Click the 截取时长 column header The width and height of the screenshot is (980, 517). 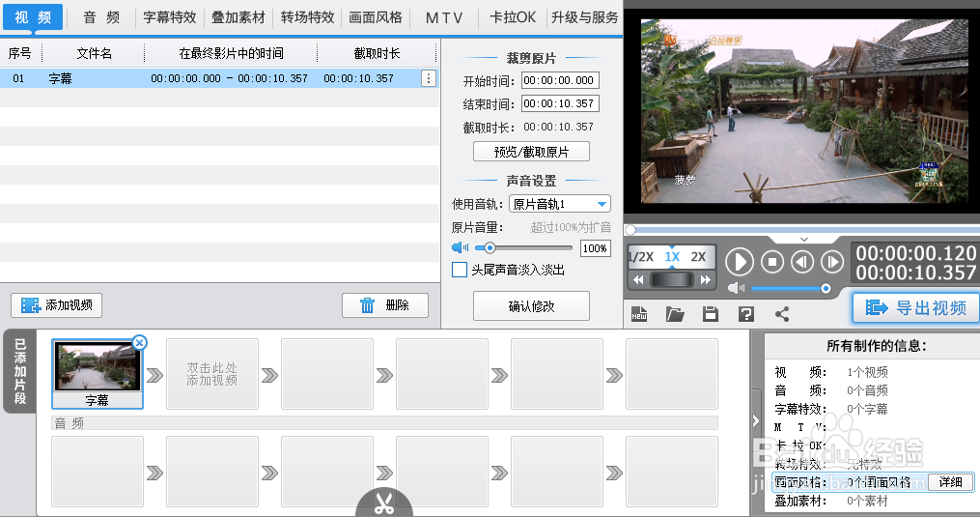click(x=377, y=54)
